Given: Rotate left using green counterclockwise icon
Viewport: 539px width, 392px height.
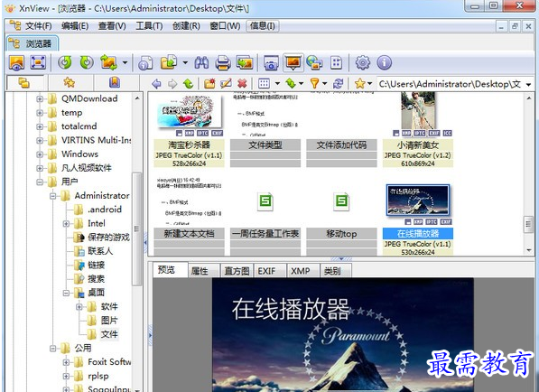Looking at the screenshot, I should coord(65,62).
